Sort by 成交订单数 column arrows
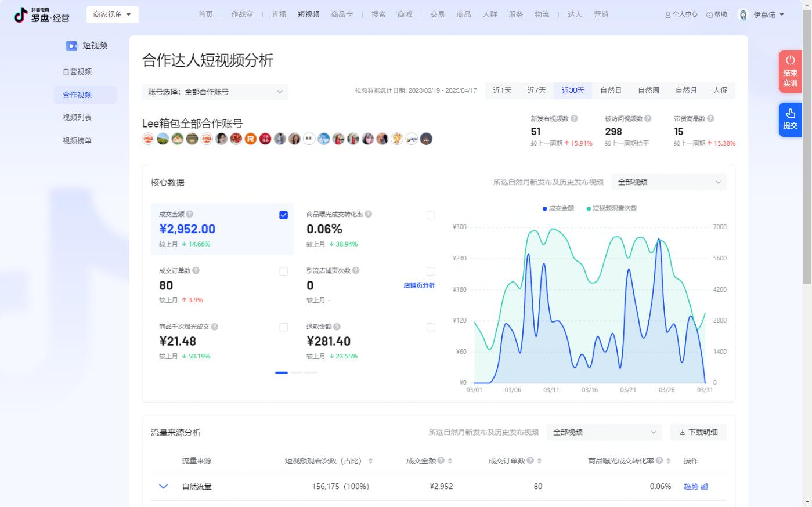The image size is (812, 507). [x=539, y=461]
